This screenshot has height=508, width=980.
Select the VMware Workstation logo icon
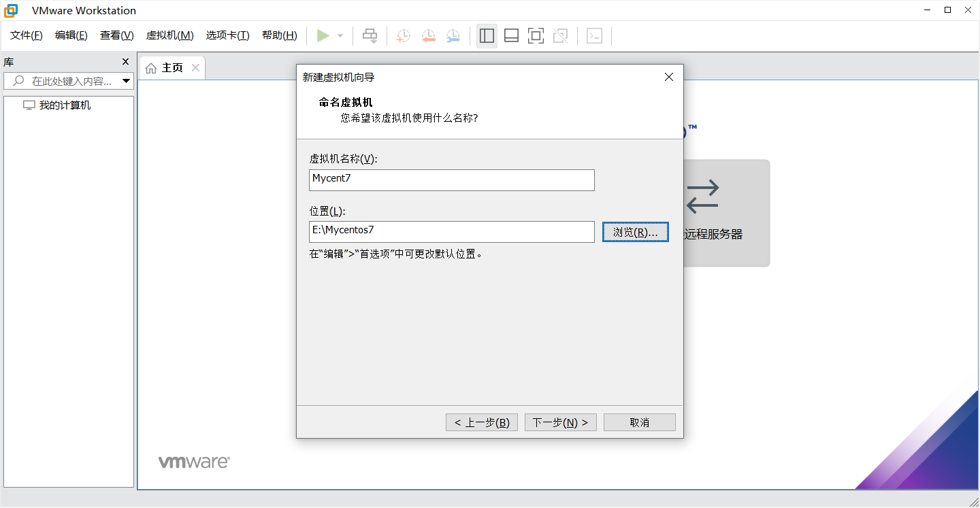[10, 10]
